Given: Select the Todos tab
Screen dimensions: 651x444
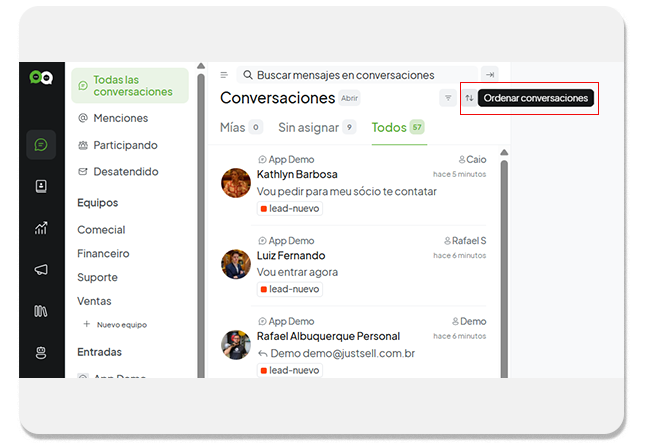Looking at the screenshot, I should click(397, 127).
